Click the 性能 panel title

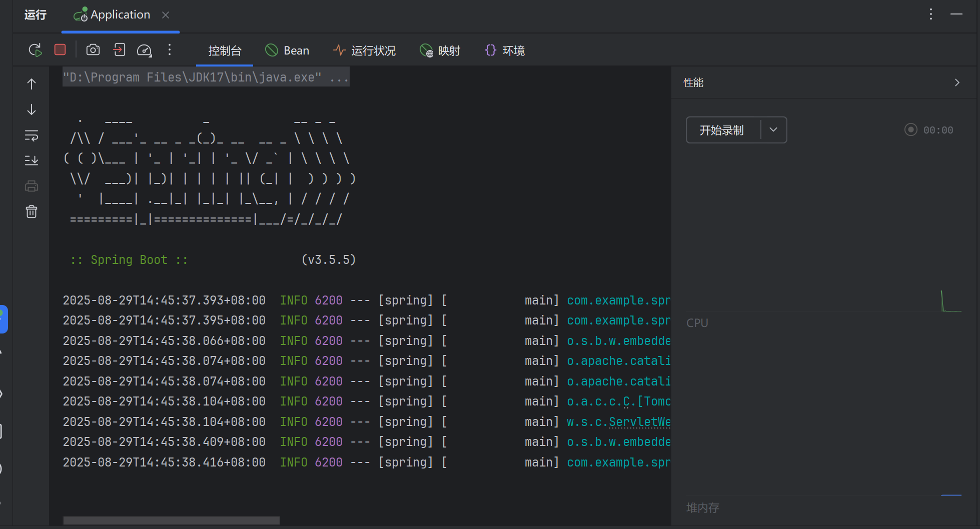693,82
